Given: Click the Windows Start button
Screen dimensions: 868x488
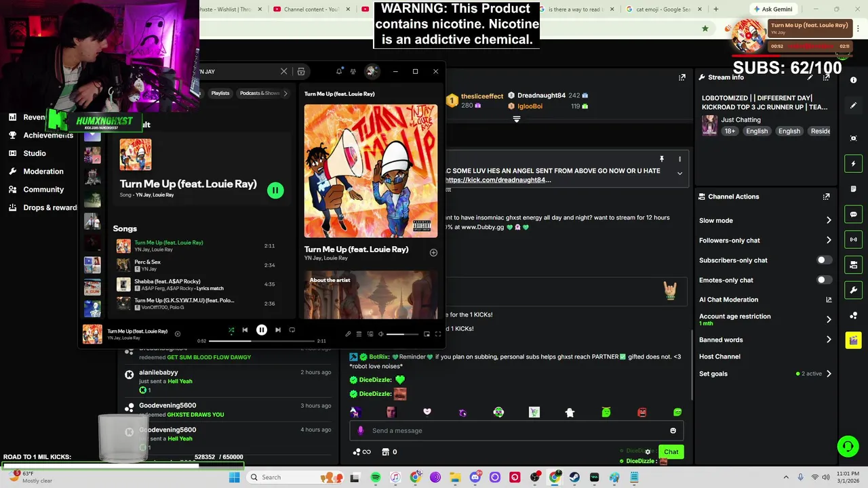Looking at the screenshot, I should click(234, 477).
